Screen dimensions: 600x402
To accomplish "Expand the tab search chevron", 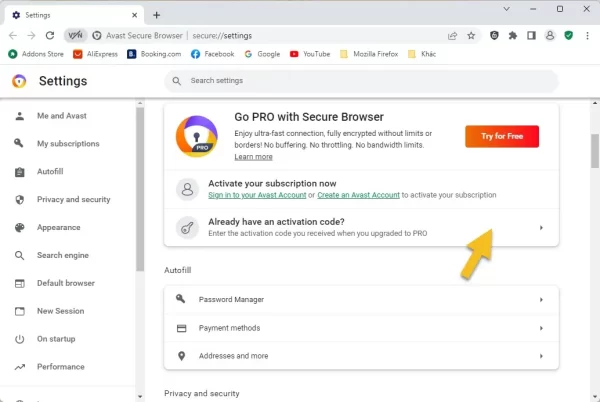I will click(506, 9).
